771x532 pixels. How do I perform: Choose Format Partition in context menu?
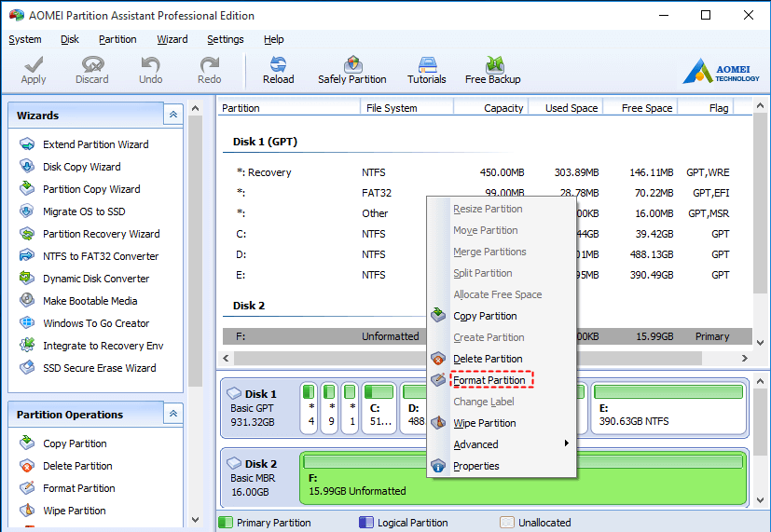point(489,380)
